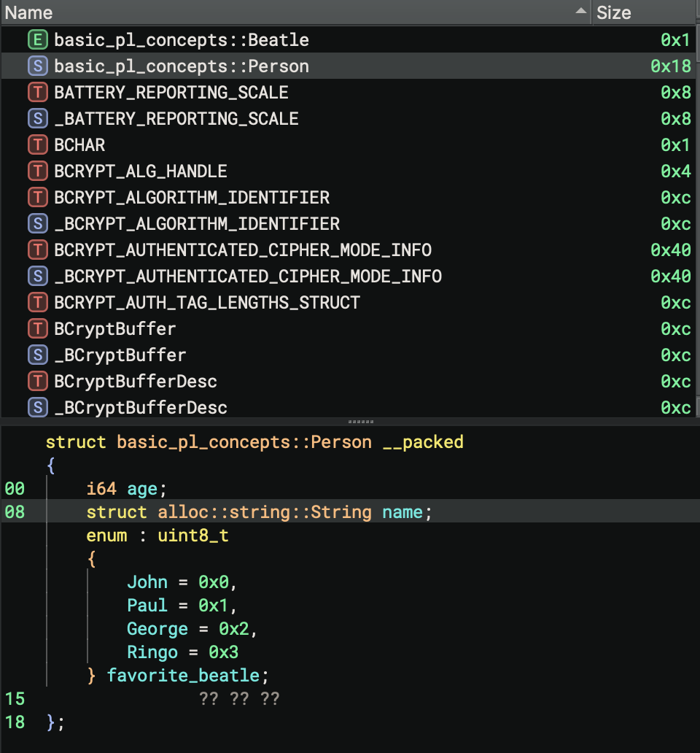Select the _BCryptBuffer struct row

[x=120, y=355]
